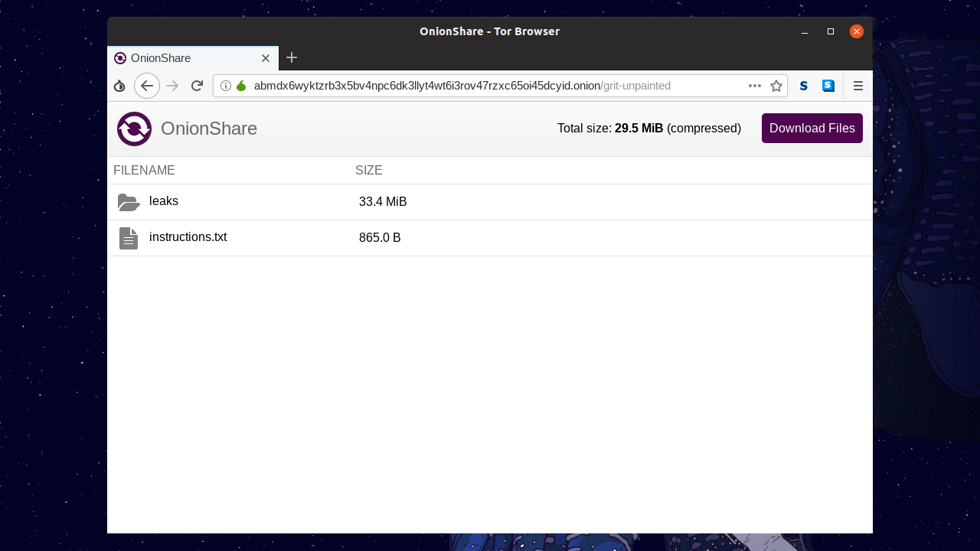Screen dimensions: 980x551
Task: Click the SIZE column header
Action: (x=369, y=170)
